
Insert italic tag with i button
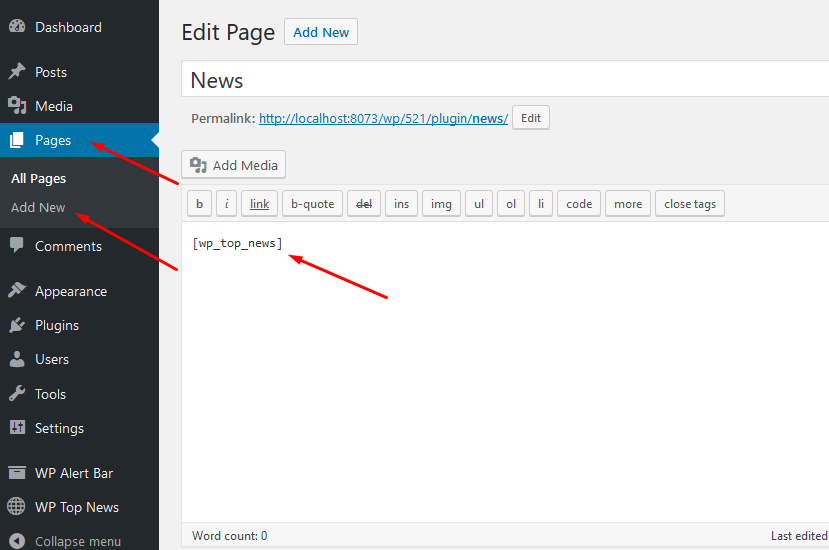(x=226, y=204)
